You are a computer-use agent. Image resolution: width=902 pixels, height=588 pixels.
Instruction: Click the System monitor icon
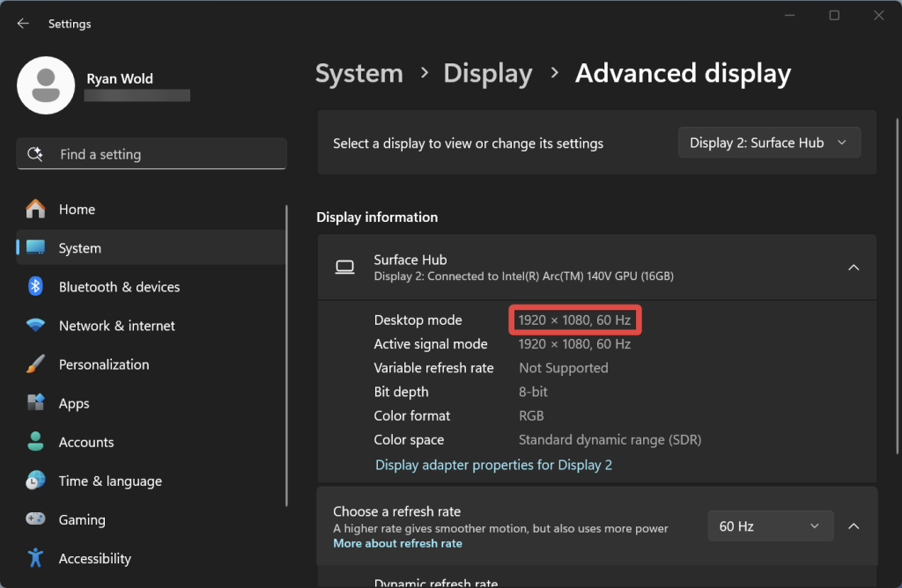(x=35, y=247)
